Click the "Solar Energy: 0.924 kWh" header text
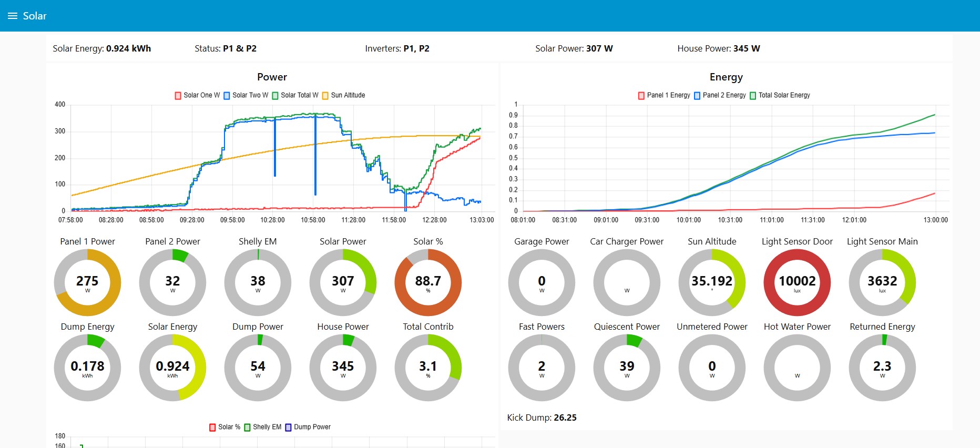This screenshot has width=980, height=448. click(x=102, y=48)
